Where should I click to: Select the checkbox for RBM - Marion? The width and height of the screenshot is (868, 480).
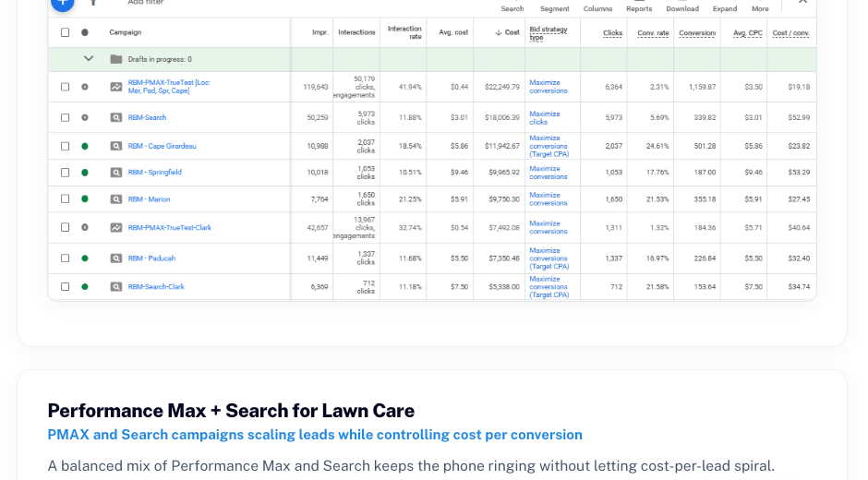(x=65, y=198)
